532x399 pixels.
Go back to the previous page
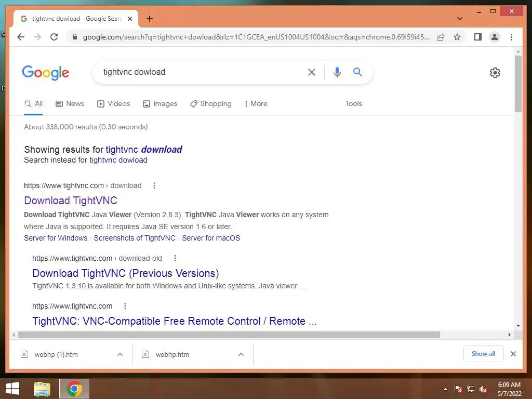click(x=21, y=37)
